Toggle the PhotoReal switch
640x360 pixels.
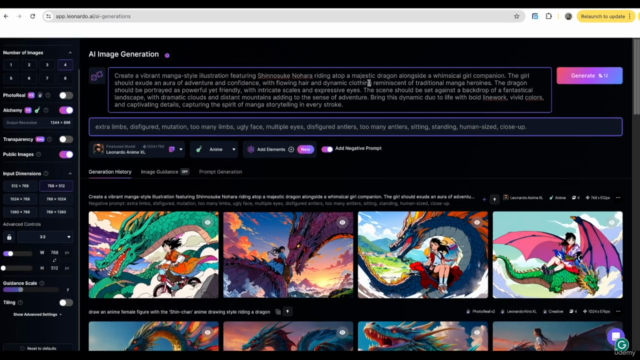(66, 96)
